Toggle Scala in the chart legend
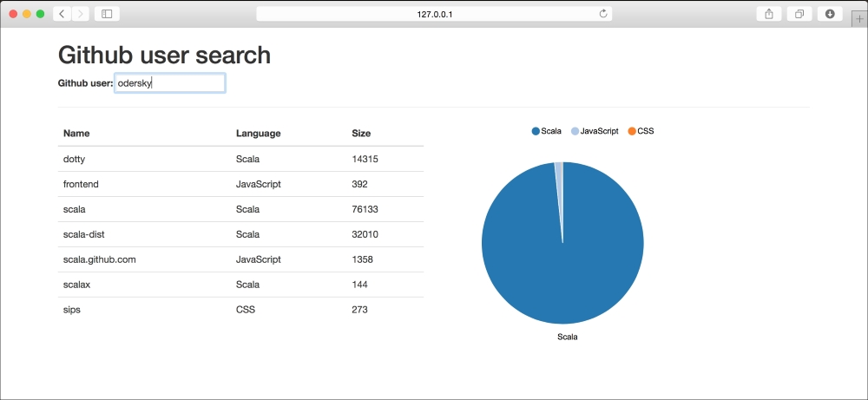 point(546,131)
